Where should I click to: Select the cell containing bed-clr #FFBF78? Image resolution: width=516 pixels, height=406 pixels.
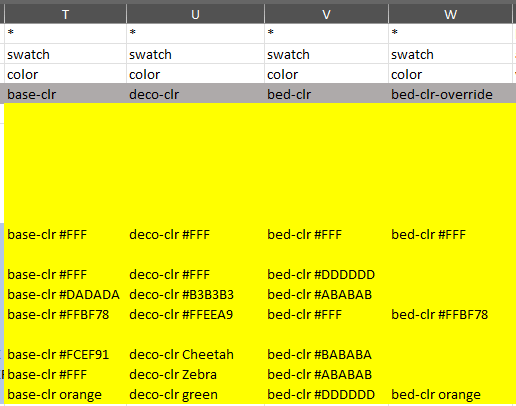pos(450,314)
